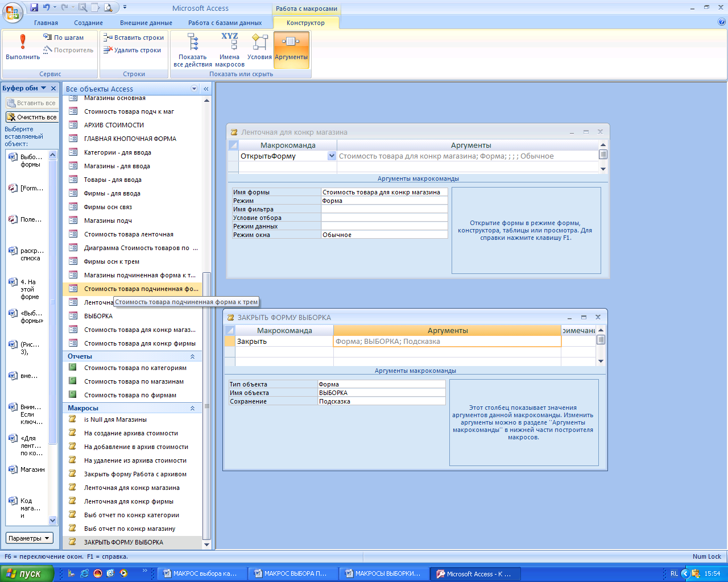728x582 pixels.
Task: Click clipboard item Магазин
Action: pyautogui.click(x=27, y=469)
